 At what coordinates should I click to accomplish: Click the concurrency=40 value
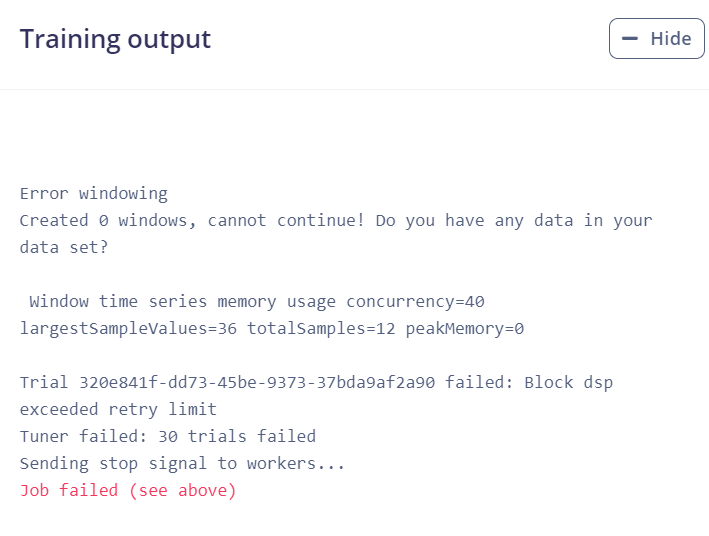point(415,301)
